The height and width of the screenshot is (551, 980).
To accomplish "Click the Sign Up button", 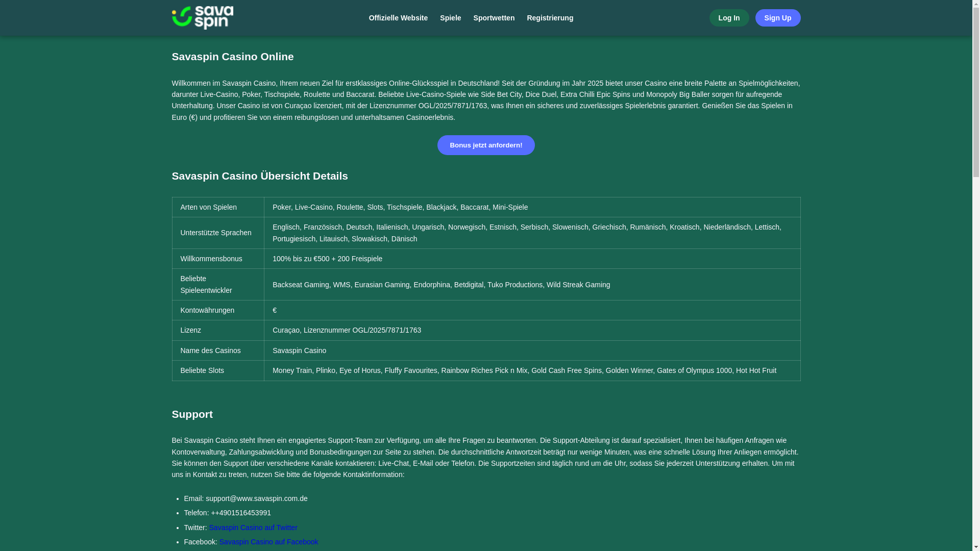I will [x=777, y=18].
